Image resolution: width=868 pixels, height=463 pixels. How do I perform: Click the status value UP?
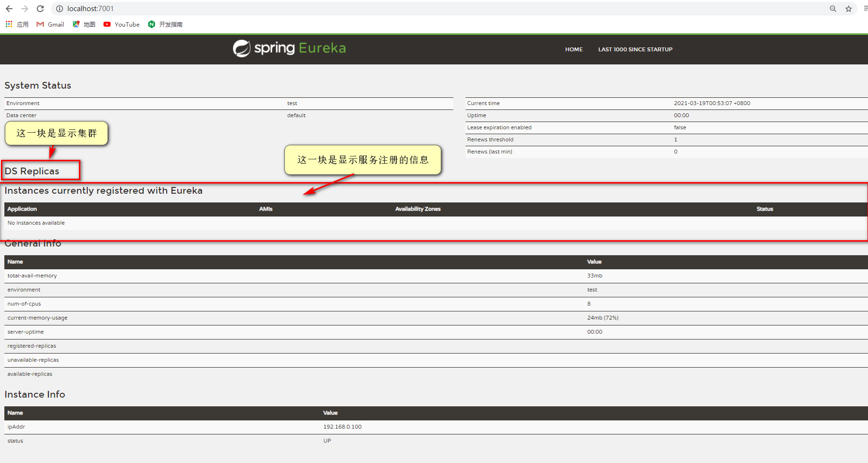click(327, 441)
